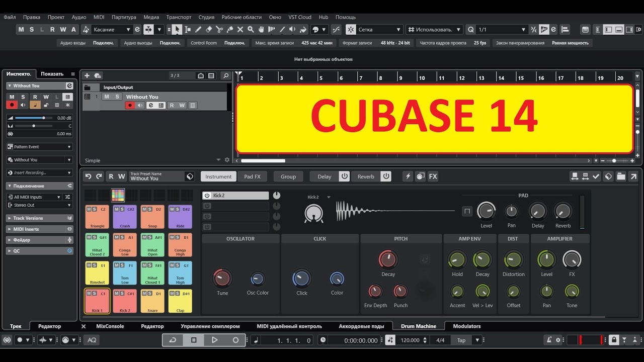Image resolution: width=644 pixels, height=362 pixels.
Task: Click the redo arrow in Drum Machine
Action: pos(99,176)
